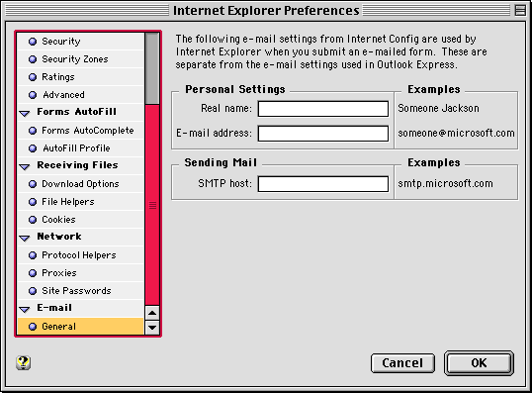
Task: Collapse the Network section triangle
Action: [x=25, y=239]
